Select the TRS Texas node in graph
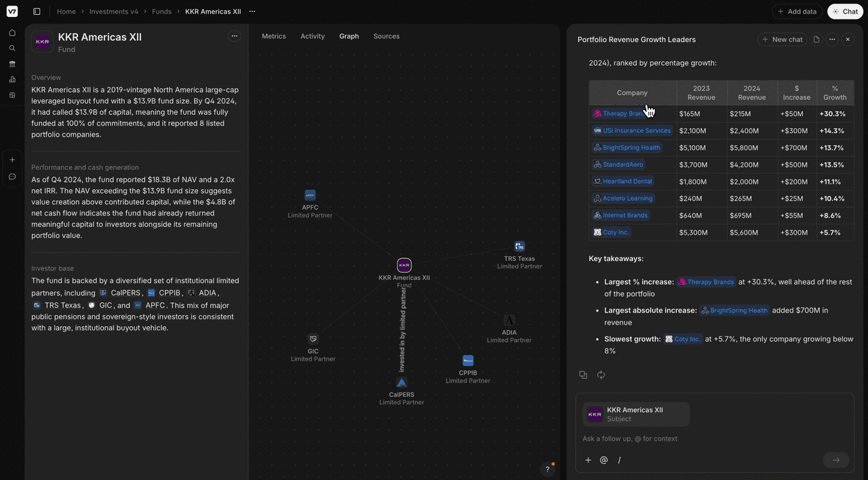Image resolution: width=868 pixels, height=480 pixels. click(x=519, y=246)
